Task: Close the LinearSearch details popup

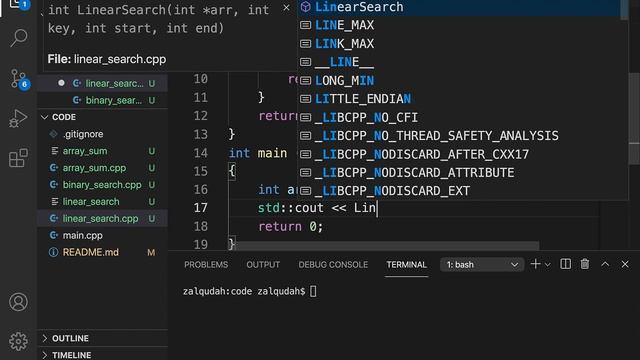Action: tap(287, 8)
